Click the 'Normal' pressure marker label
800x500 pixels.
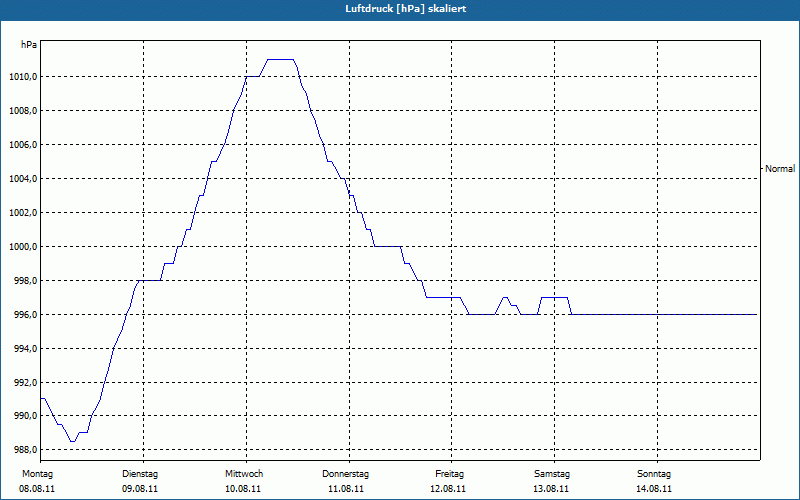pyautogui.click(x=780, y=168)
